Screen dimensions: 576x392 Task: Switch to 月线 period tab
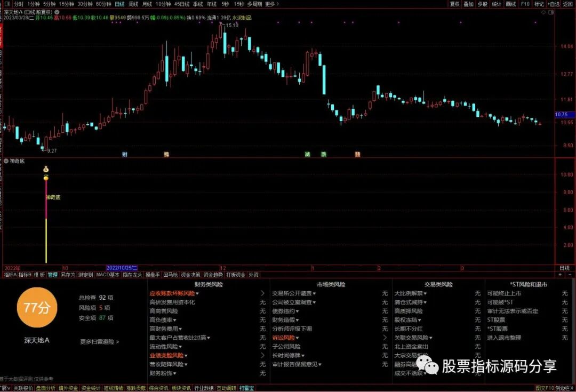pyautogui.click(x=147, y=4)
